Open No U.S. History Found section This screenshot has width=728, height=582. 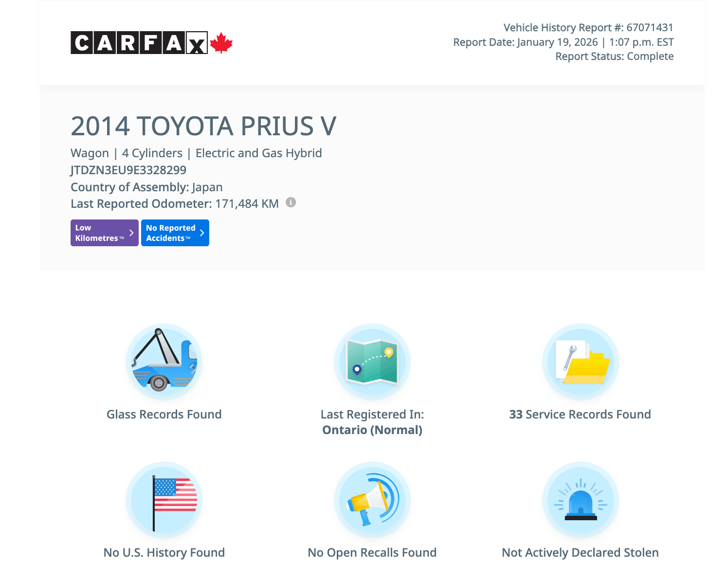(x=164, y=553)
